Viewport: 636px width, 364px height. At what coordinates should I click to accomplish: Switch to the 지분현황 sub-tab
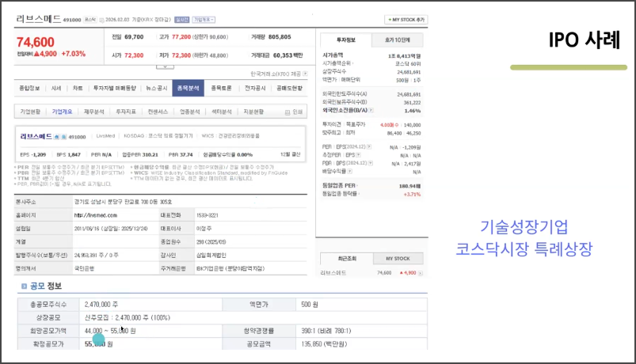point(253,112)
